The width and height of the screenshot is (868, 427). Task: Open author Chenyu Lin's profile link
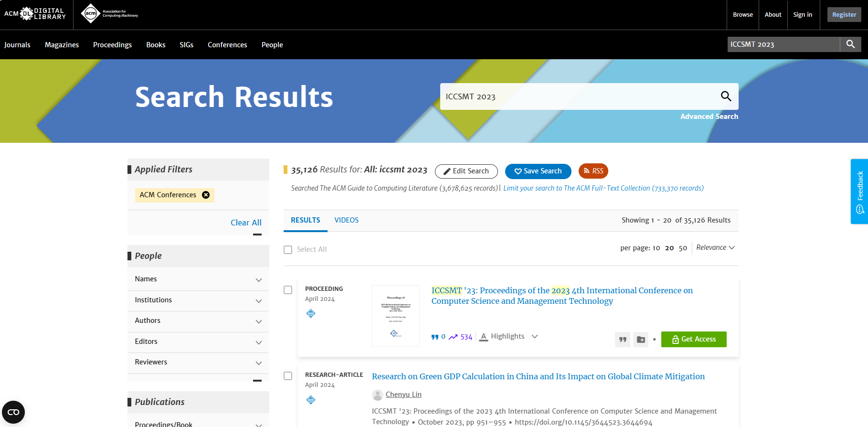[403, 395]
